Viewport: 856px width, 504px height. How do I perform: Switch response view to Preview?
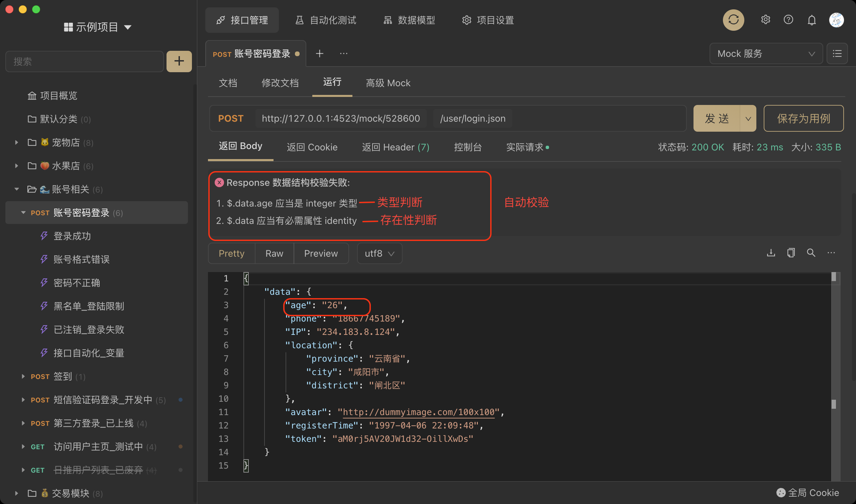point(321,253)
